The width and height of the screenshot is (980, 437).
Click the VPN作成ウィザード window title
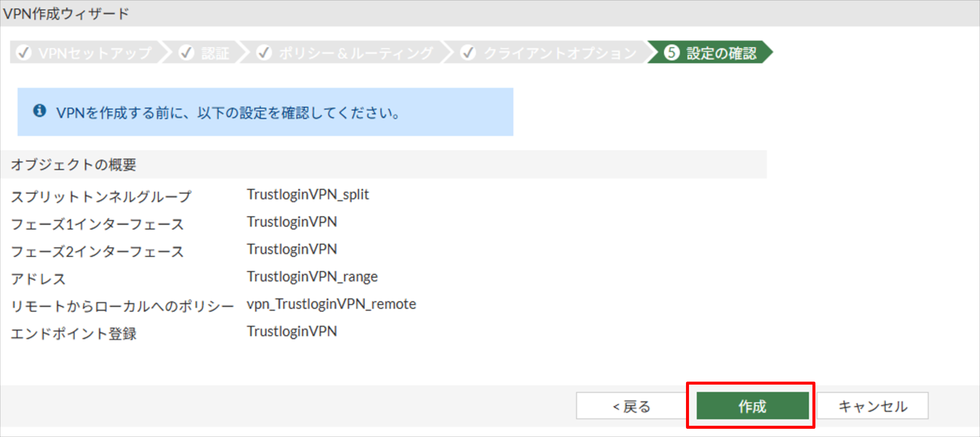point(66,14)
